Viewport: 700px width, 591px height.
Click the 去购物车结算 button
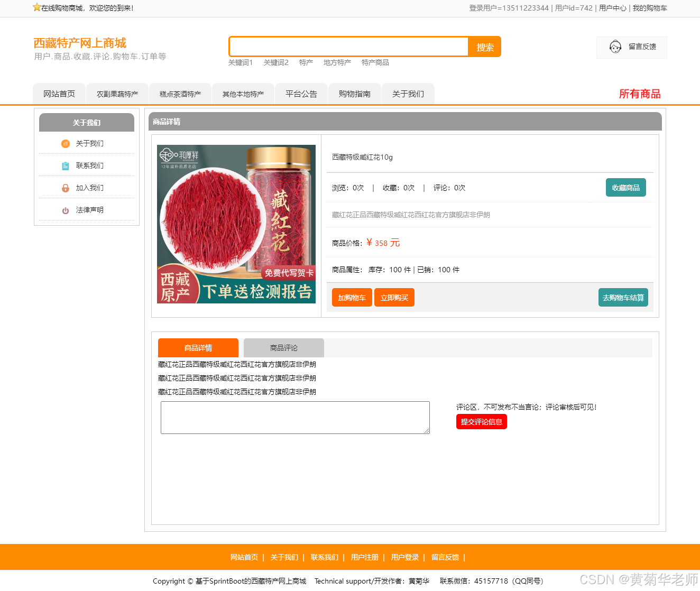pyautogui.click(x=623, y=298)
